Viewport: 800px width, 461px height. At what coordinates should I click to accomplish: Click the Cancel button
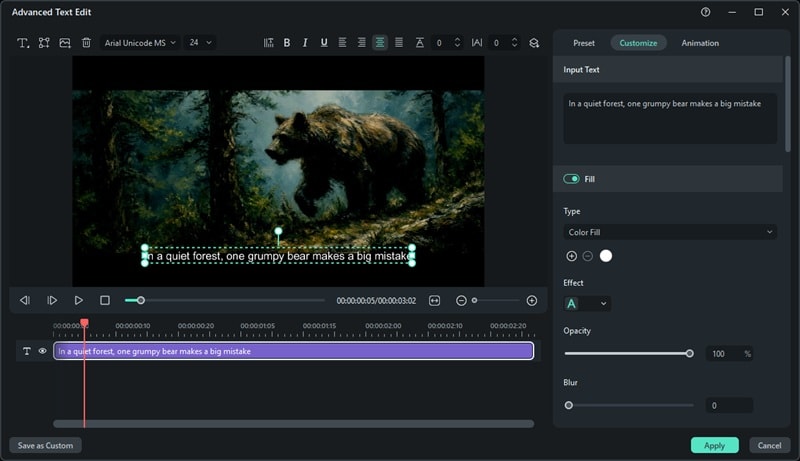[769, 445]
